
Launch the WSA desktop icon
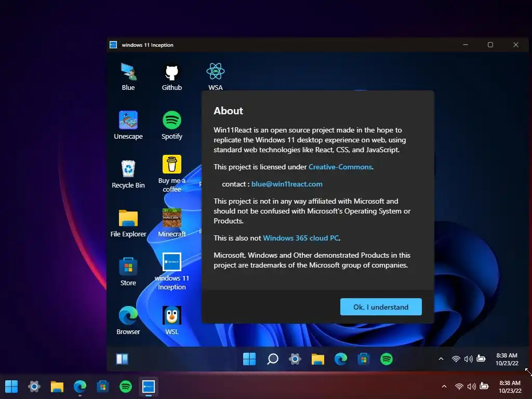[x=216, y=77]
